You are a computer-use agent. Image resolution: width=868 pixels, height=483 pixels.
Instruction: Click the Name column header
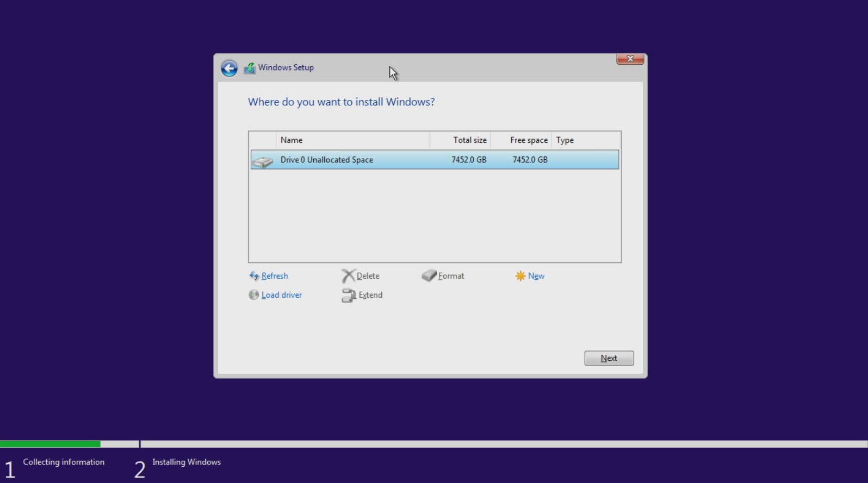click(352, 140)
